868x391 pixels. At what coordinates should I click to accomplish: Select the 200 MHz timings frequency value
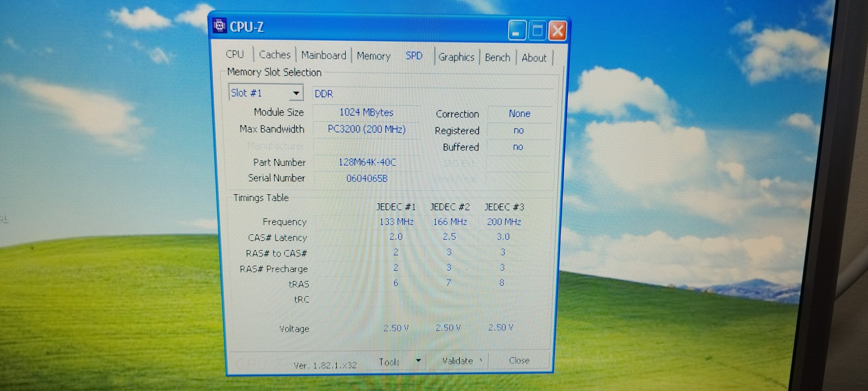click(x=504, y=222)
